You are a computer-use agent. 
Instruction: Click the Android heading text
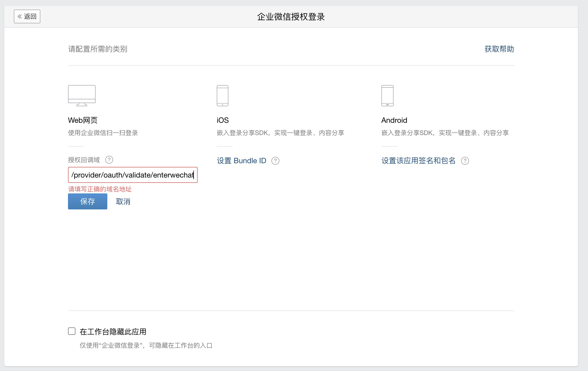[394, 120]
